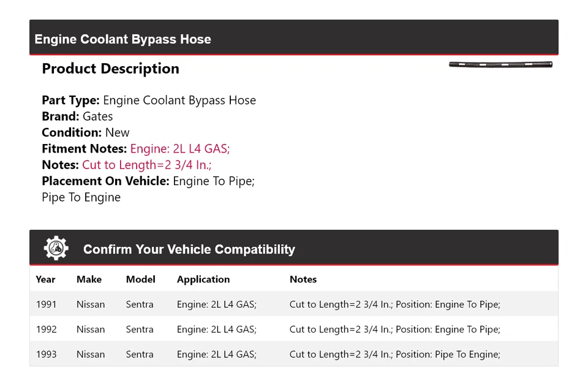Click the red 'Cut to Length=2 3/4 In.;' note
This screenshot has width=588, height=386.
tap(146, 165)
